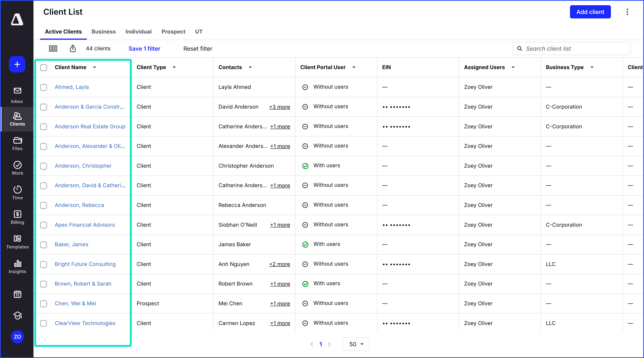
Task: Check the row checkbox for Baker, James
Action: click(44, 245)
